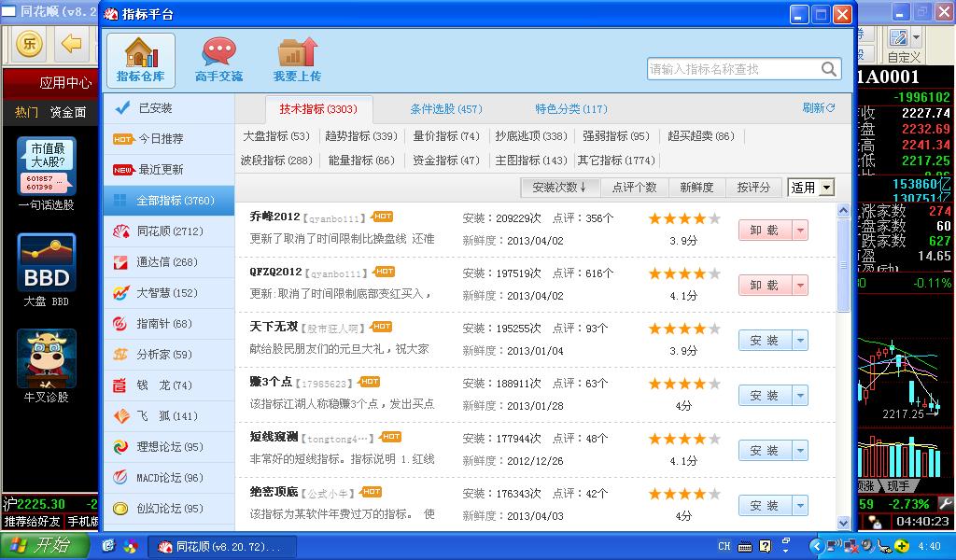956x560 pixels.
Task: Open the 指标仓库 indicator library
Action: tap(141, 60)
